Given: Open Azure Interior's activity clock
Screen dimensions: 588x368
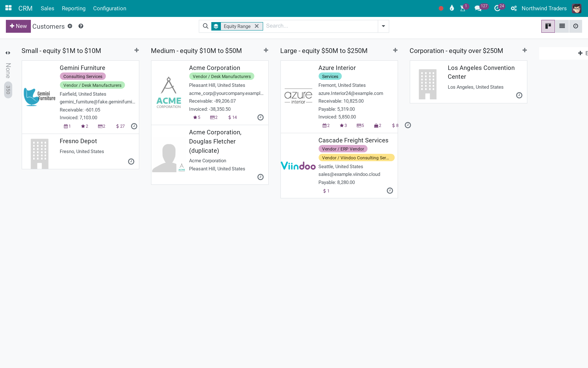Looking at the screenshot, I should tap(408, 125).
